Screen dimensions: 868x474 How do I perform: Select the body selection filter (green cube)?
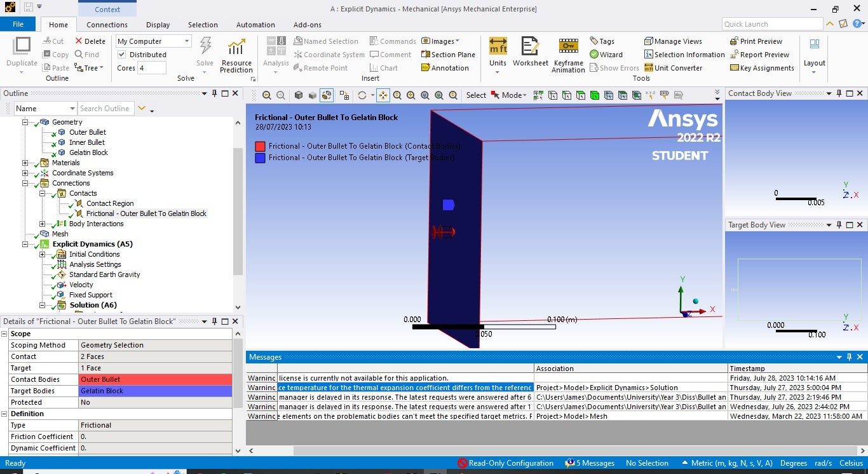(x=594, y=95)
